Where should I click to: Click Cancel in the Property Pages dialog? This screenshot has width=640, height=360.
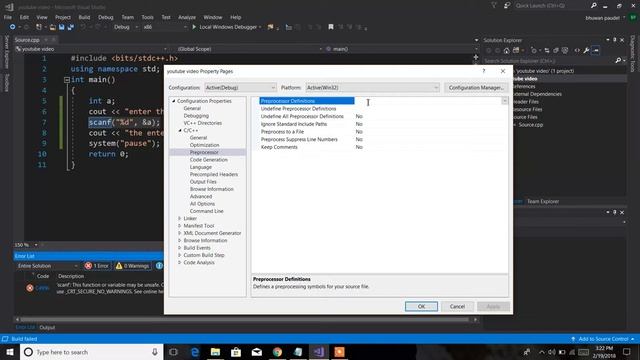click(457, 307)
